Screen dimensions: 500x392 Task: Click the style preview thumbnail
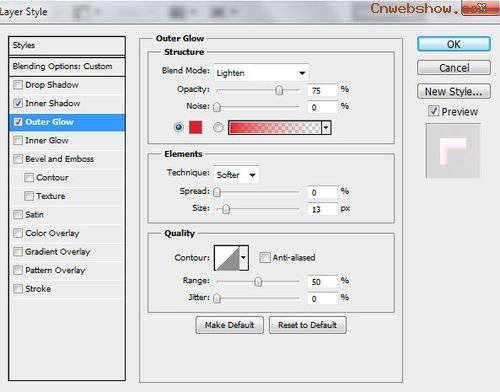453,151
